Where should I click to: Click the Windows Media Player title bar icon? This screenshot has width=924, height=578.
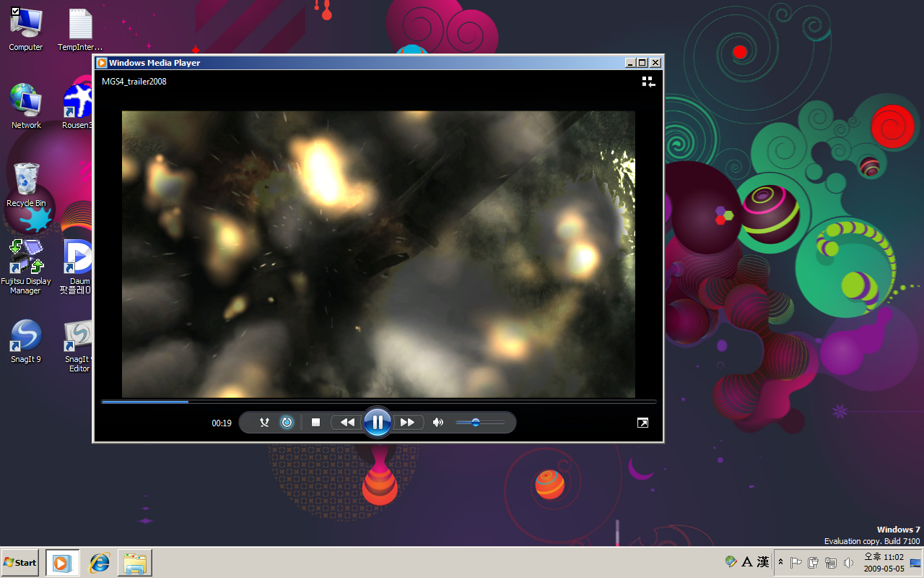click(102, 63)
